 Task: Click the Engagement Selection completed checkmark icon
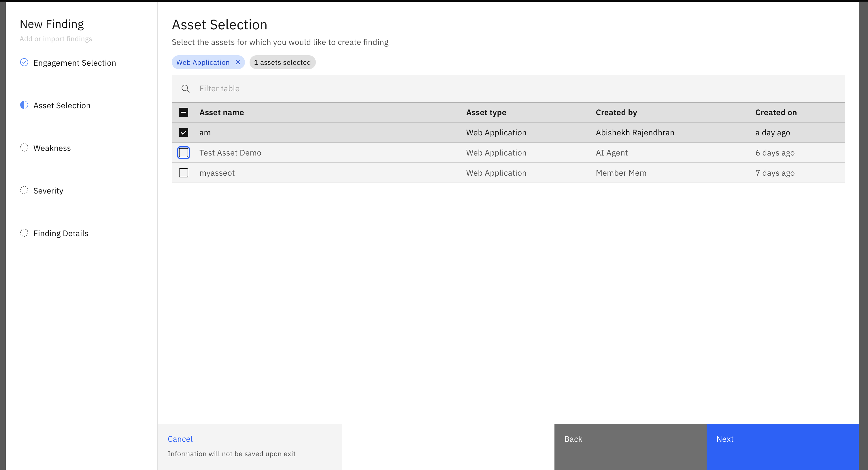24,62
